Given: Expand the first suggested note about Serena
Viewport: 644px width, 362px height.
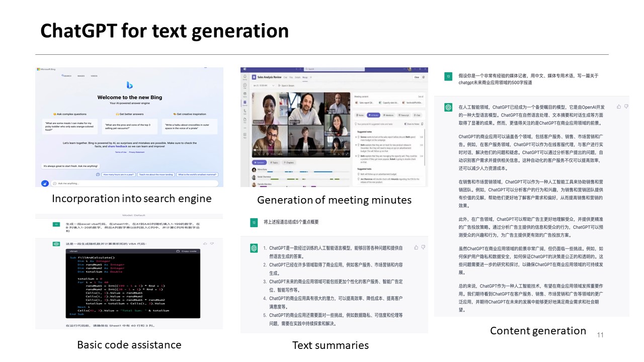Looking at the screenshot, I should [356, 137].
